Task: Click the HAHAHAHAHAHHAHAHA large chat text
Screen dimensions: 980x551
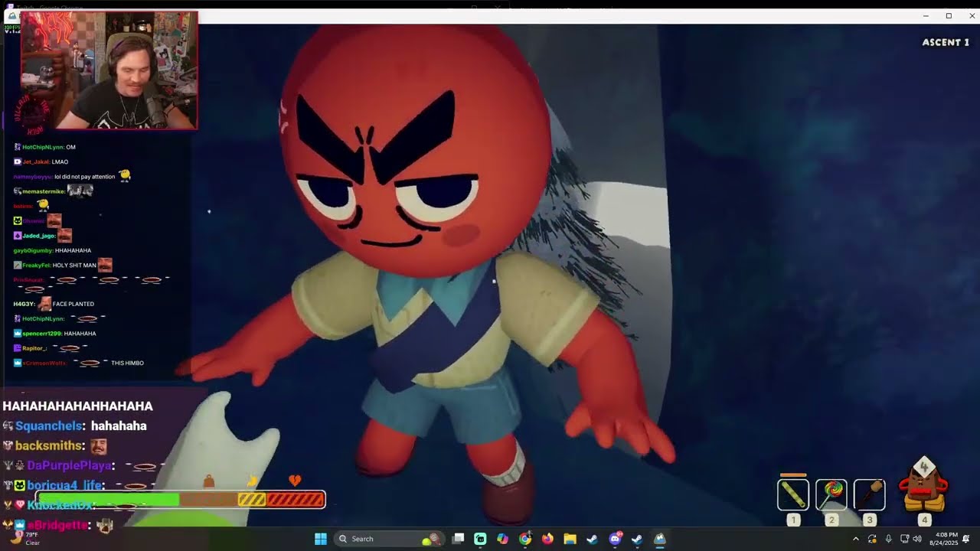Action: pos(77,406)
